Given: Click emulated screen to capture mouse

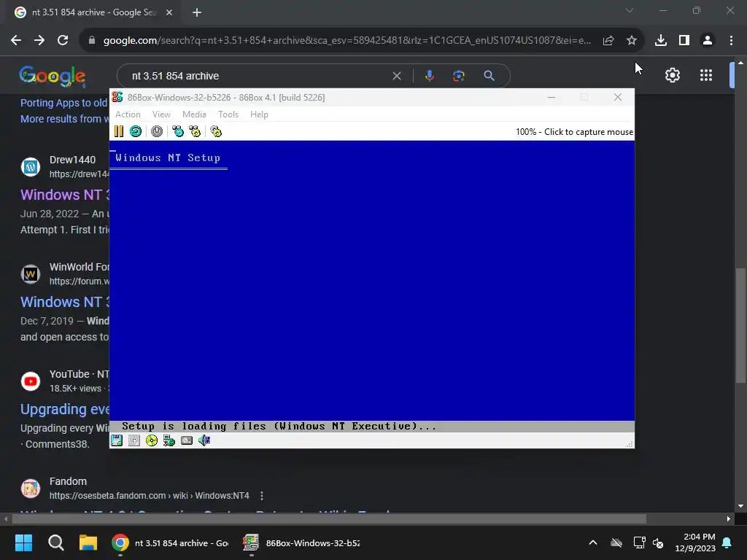Looking at the screenshot, I should pos(371,286).
